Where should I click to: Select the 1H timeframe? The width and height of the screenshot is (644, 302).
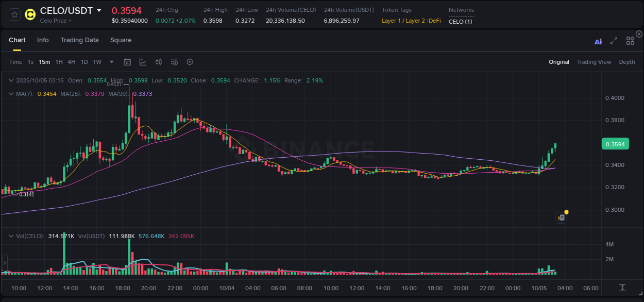point(58,61)
